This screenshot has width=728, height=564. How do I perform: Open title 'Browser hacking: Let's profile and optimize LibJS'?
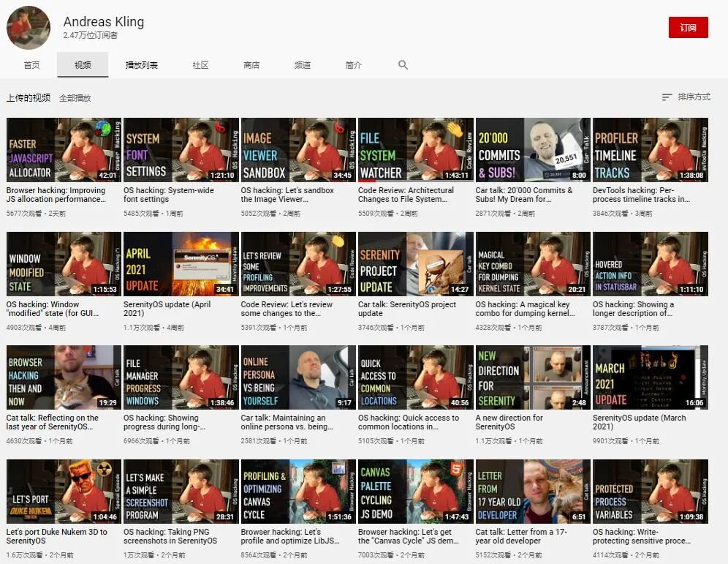click(x=290, y=536)
